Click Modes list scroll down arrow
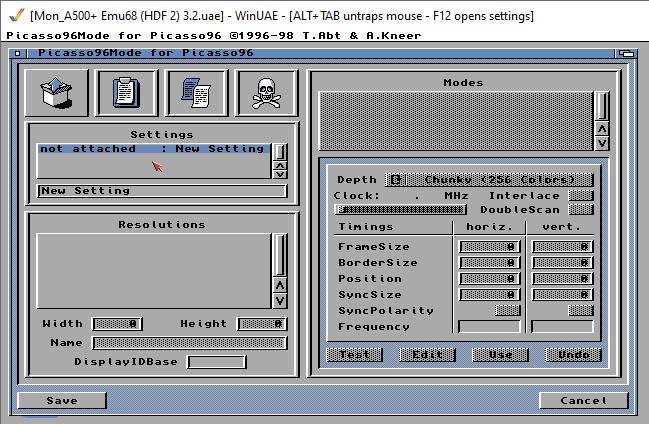Viewport: 649px width, 424px height. pos(601,143)
